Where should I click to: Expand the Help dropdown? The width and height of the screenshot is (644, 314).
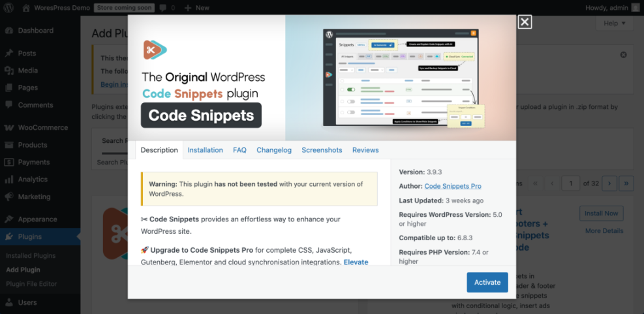615,23
